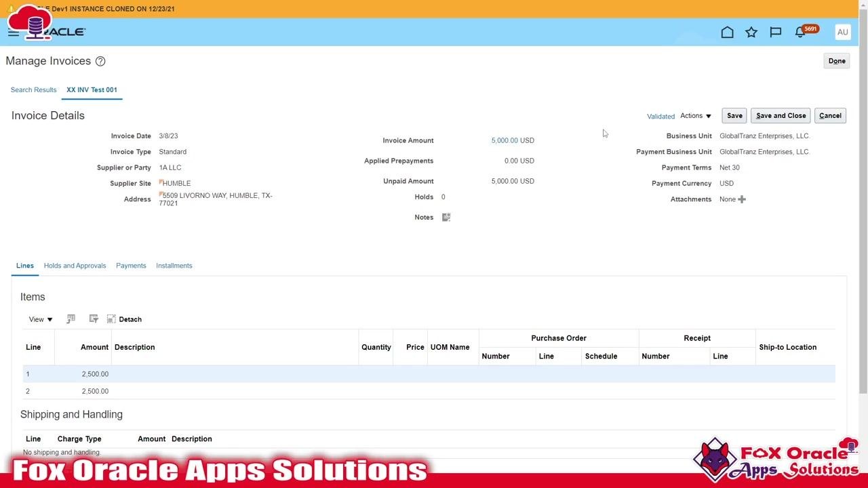Add an attachment with the plus icon
This screenshot has height=488, width=868.
[742, 199]
